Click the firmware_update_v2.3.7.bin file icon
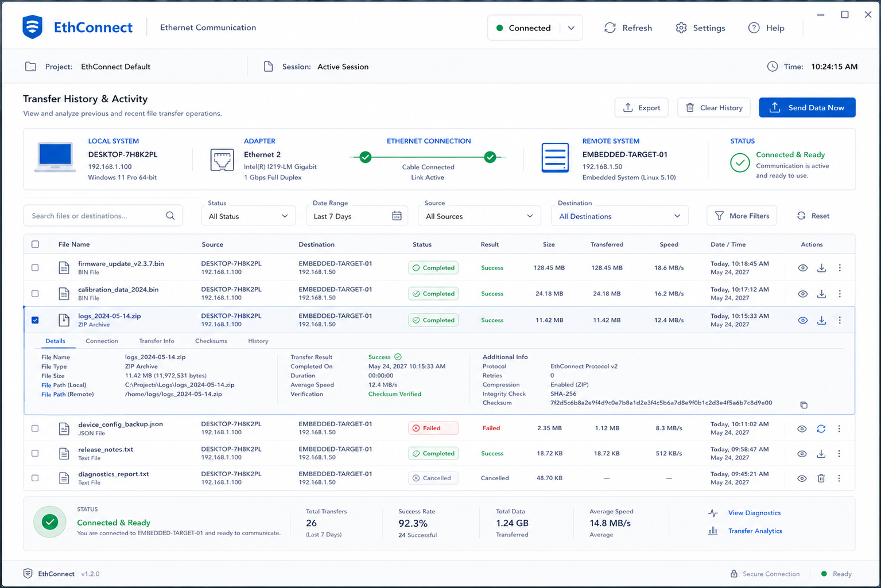The width and height of the screenshot is (881, 588). tap(64, 268)
